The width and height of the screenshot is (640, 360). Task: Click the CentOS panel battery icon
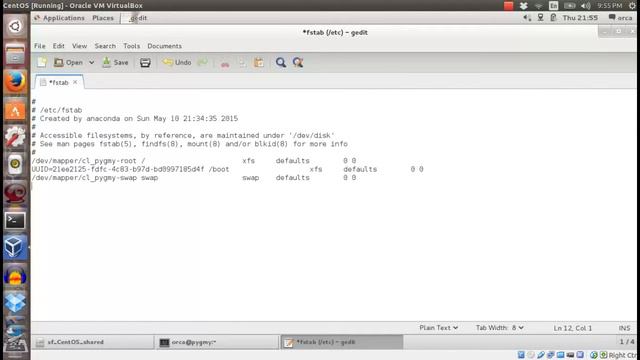pyautogui.click(x=553, y=18)
